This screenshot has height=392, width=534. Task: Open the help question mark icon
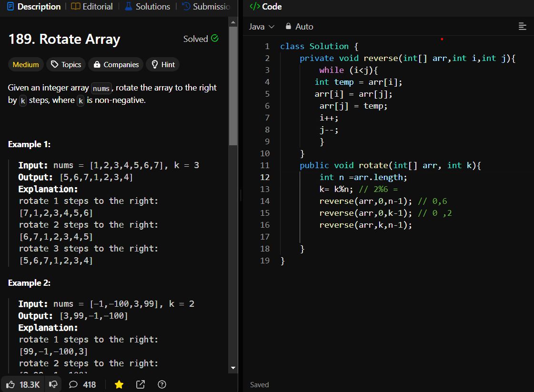162,384
